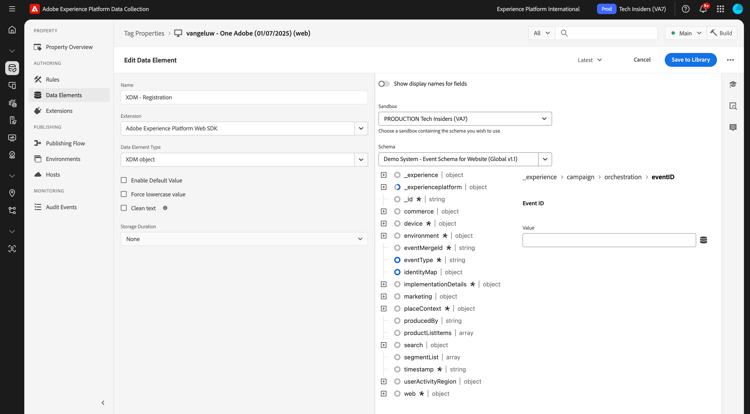The height and width of the screenshot is (414, 750).
Task: Click the data element selector icon beside Value
Action: (704, 240)
